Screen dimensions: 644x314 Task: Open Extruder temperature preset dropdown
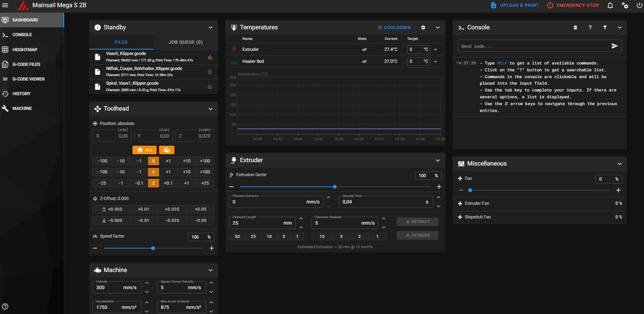tap(435, 50)
